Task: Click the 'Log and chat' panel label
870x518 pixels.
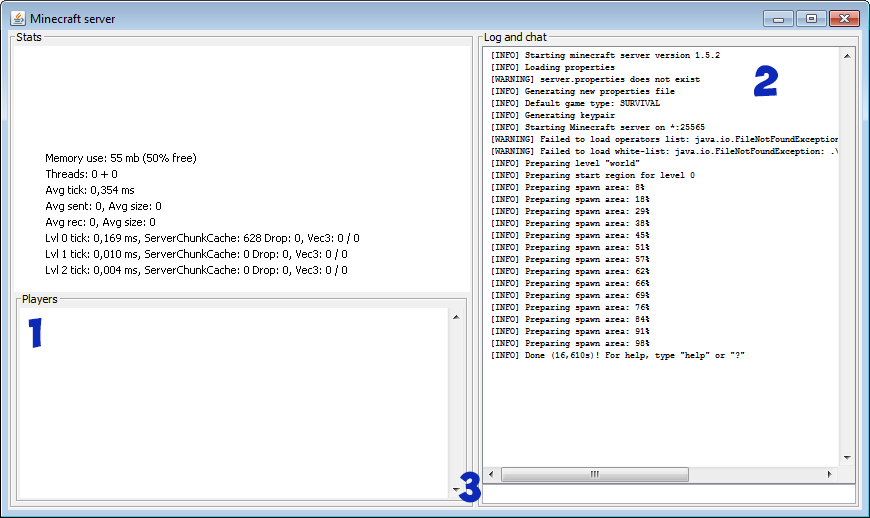Action: coord(515,37)
